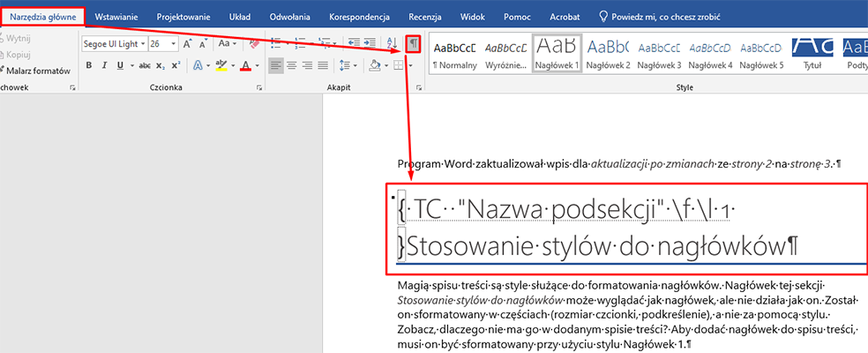Click Malarz formatów (Format Painter)

click(x=35, y=71)
